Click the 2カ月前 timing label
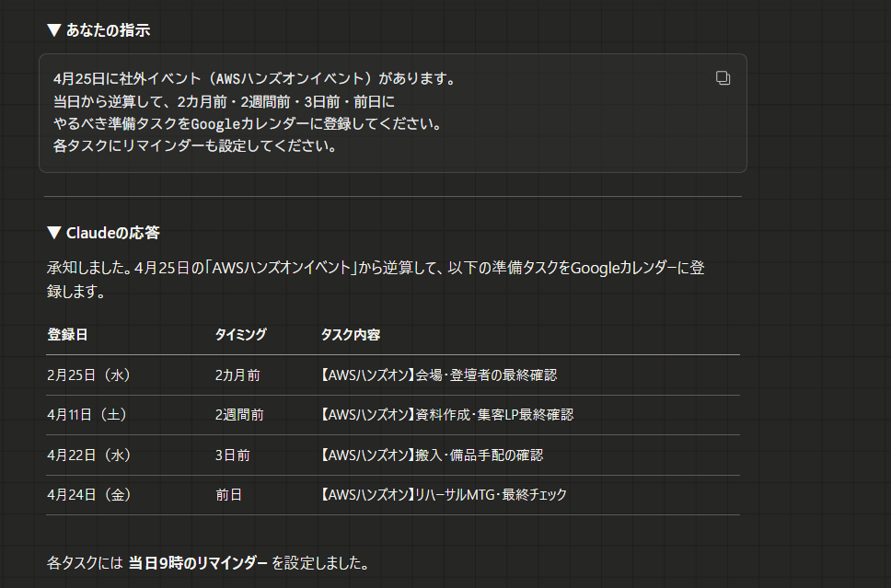 [x=237, y=375]
